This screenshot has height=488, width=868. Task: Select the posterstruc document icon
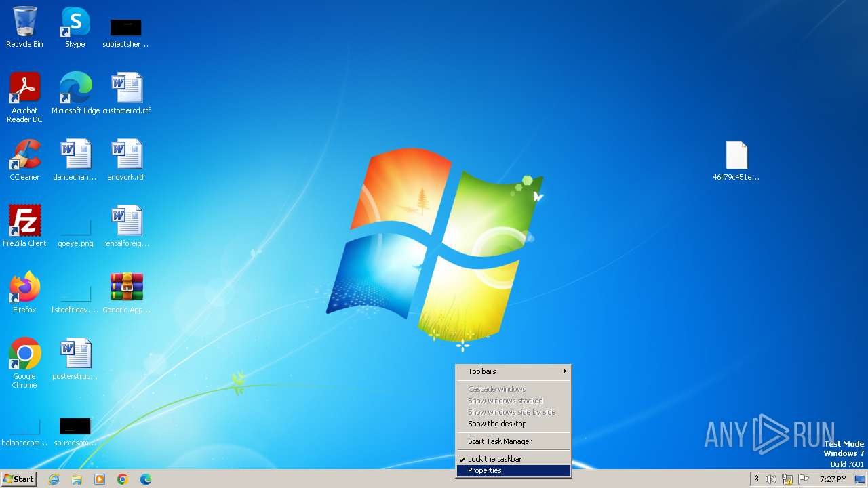point(75,359)
